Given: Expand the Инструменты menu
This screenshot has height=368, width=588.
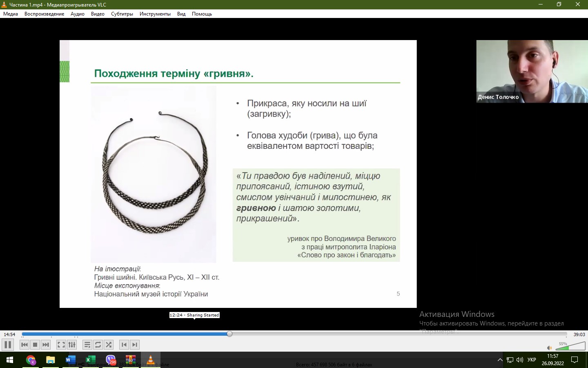Looking at the screenshot, I should click(155, 14).
